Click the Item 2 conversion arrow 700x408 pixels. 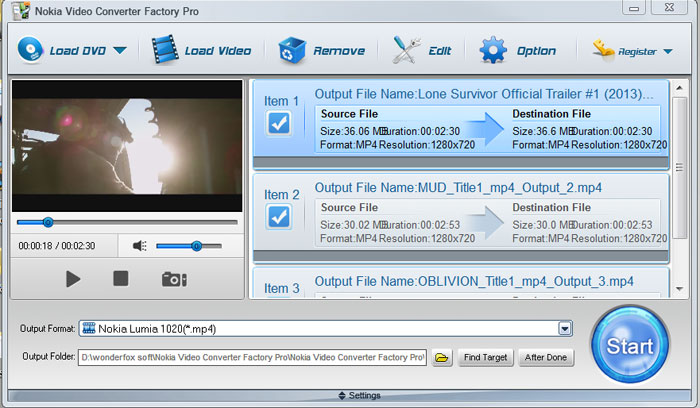tap(485, 223)
